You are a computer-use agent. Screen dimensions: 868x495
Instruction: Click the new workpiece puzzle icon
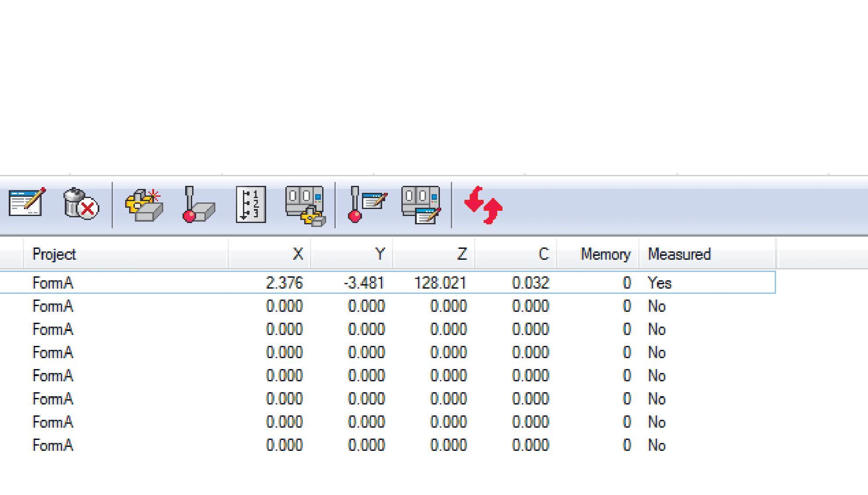(x=144, y=205)
